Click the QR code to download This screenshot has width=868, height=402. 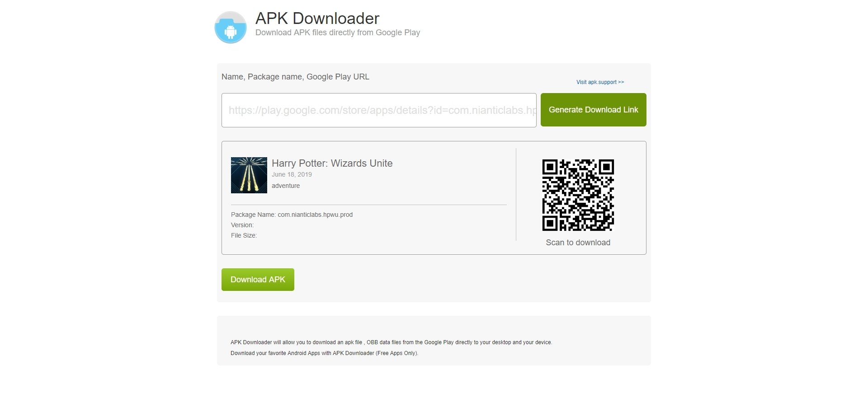click(x=578, y=195)
